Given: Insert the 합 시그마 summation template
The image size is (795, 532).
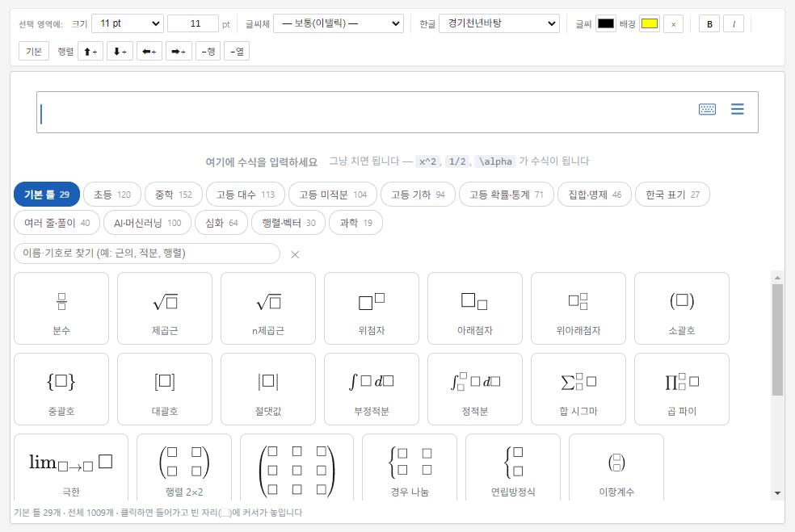Looking at the screenshot, I should [578, 389].
